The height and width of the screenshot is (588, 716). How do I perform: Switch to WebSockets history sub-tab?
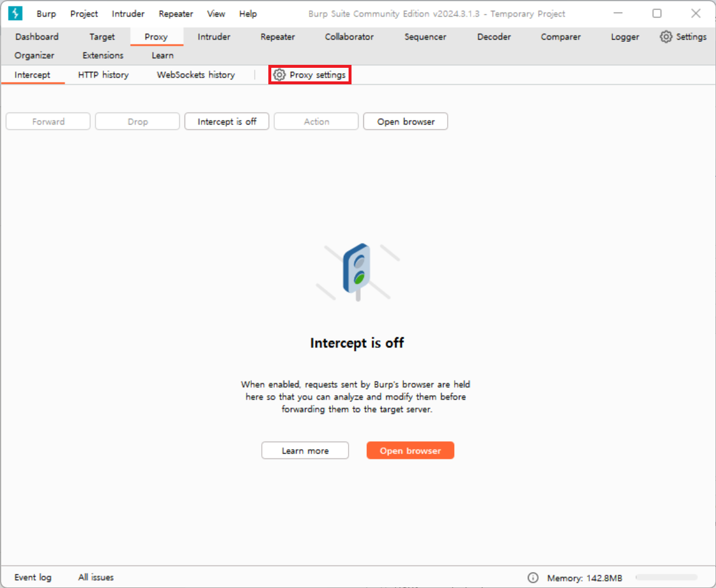point(196,75)
